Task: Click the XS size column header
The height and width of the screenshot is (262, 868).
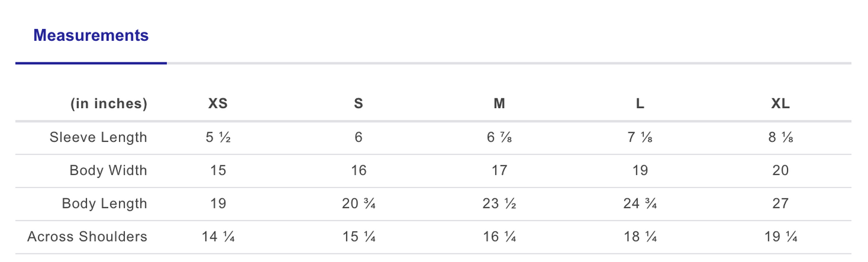Action: tap(218, 104)
